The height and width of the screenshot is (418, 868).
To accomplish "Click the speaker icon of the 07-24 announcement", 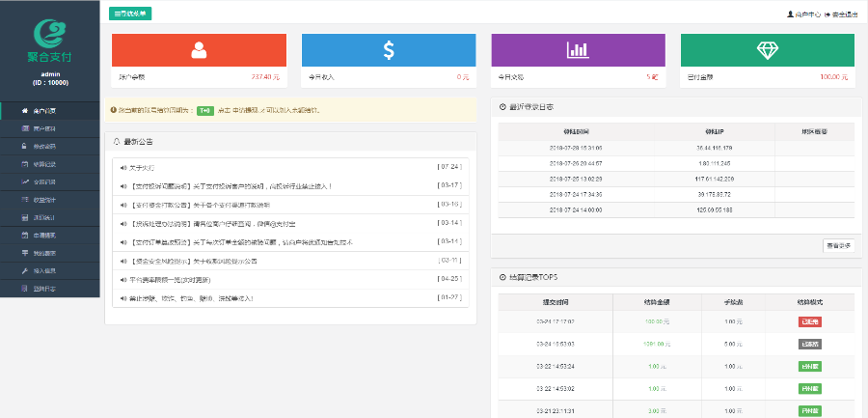I will [x=123, y=167].
